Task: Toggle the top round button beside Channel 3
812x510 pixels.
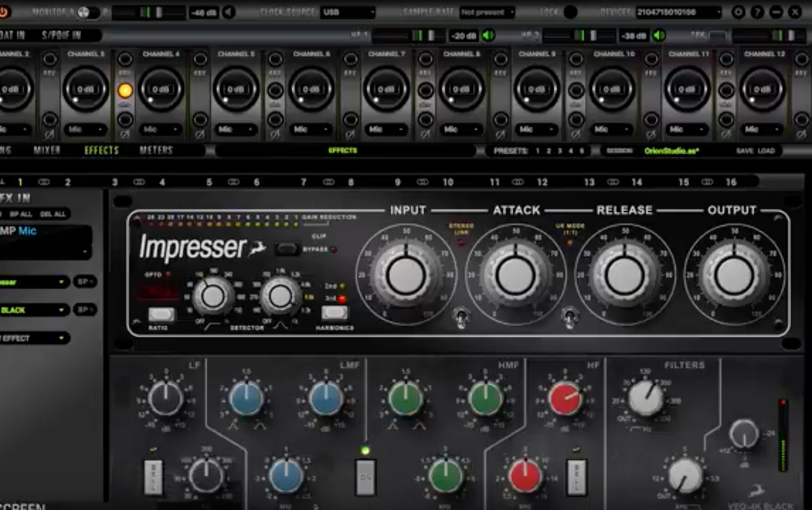Action: tap(125, 59)
